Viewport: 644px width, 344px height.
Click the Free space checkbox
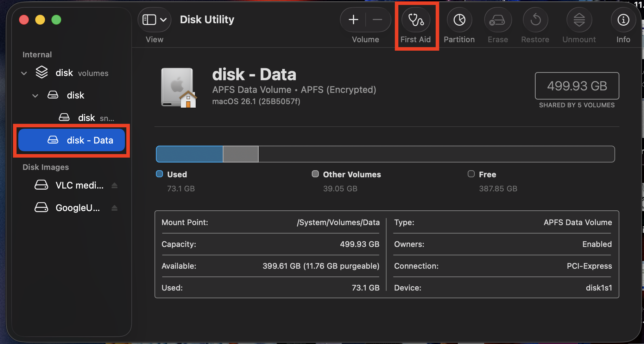[471, 174]
